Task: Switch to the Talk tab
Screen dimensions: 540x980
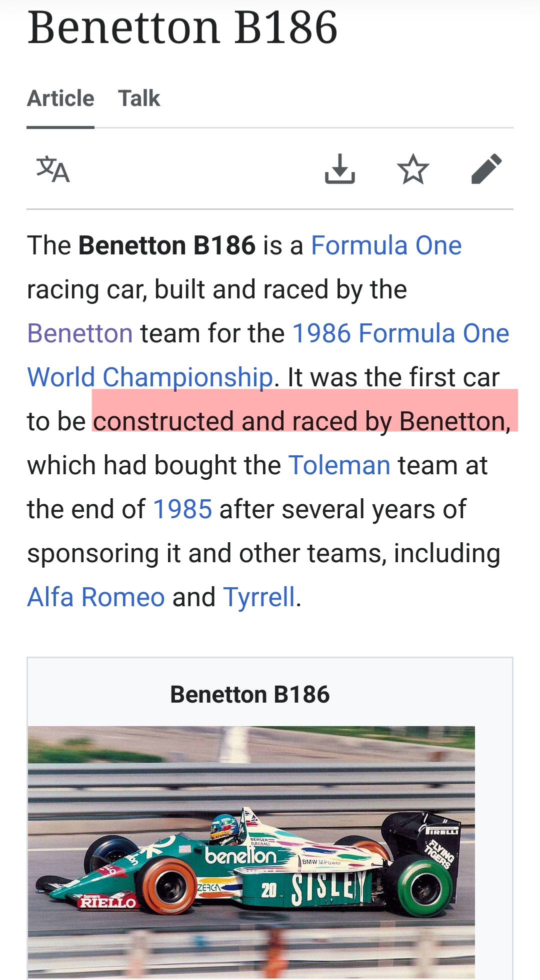Action: 139,98
